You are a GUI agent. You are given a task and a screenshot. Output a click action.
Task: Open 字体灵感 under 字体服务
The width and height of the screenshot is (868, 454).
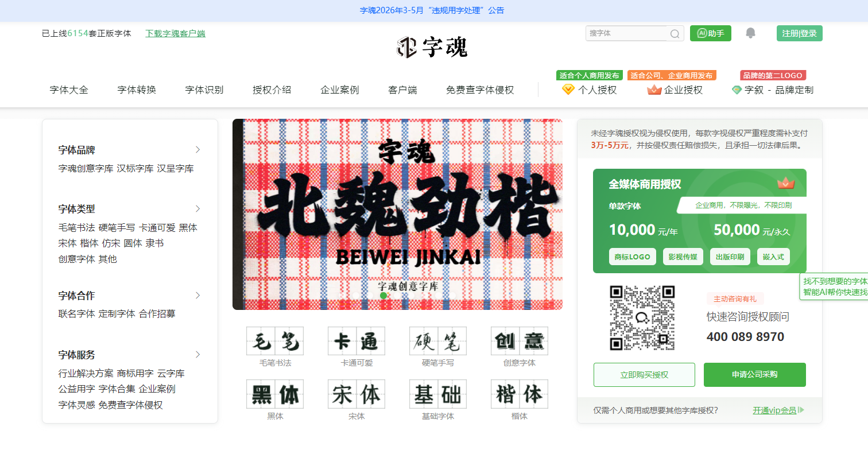76,405
